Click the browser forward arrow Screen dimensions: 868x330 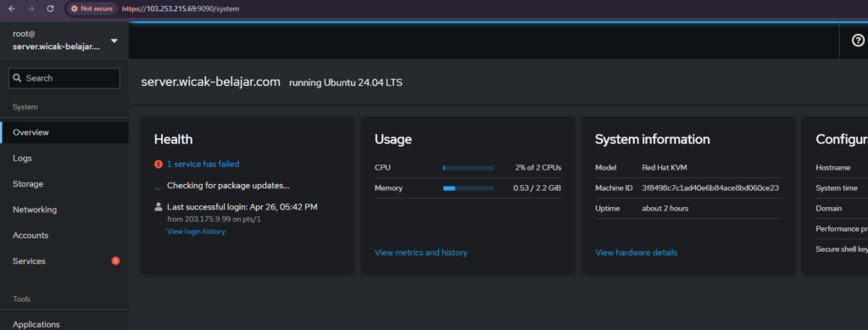tap(31, 8)
